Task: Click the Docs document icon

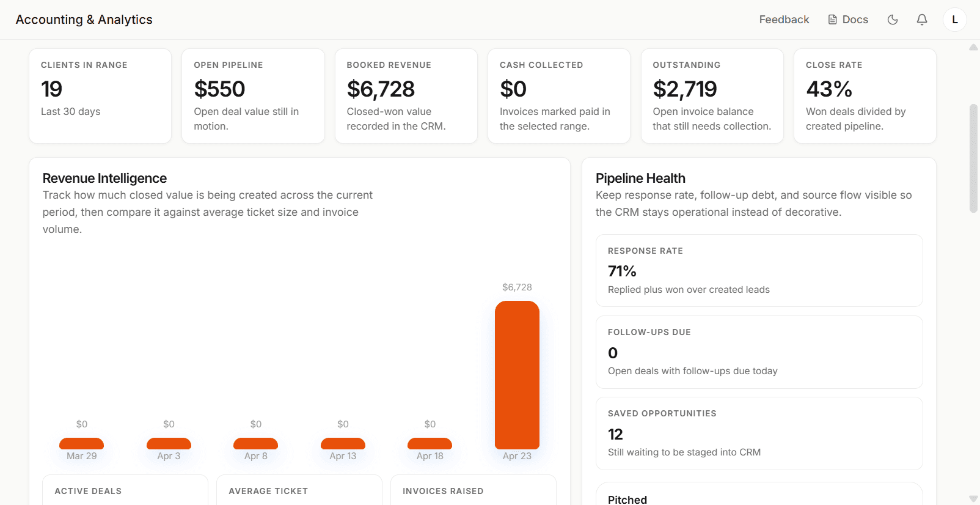Action: pos(833,20)
